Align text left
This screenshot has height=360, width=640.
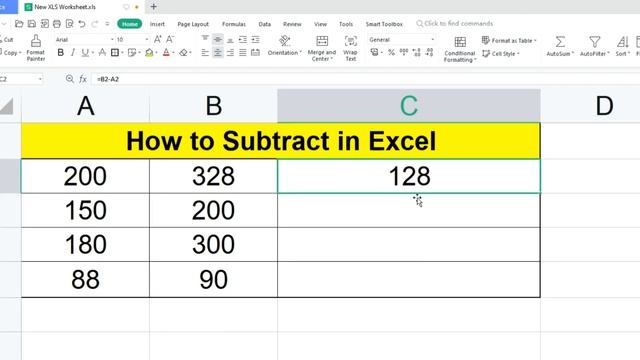pos(205,53)
